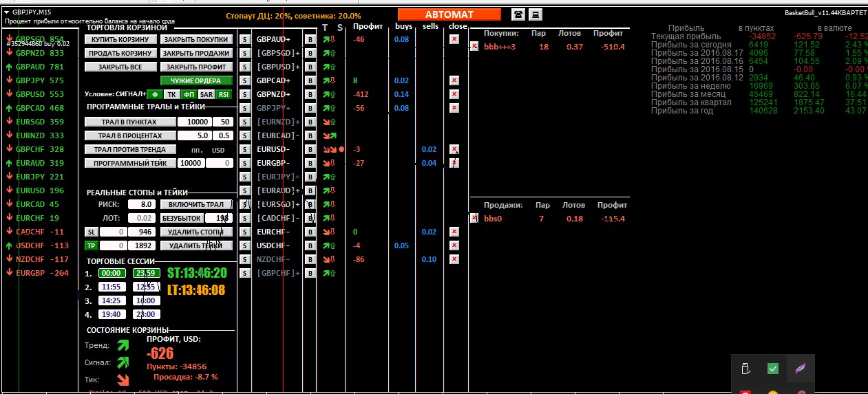Close the bbb+++3 buys basket with X

tap(474, 46)
